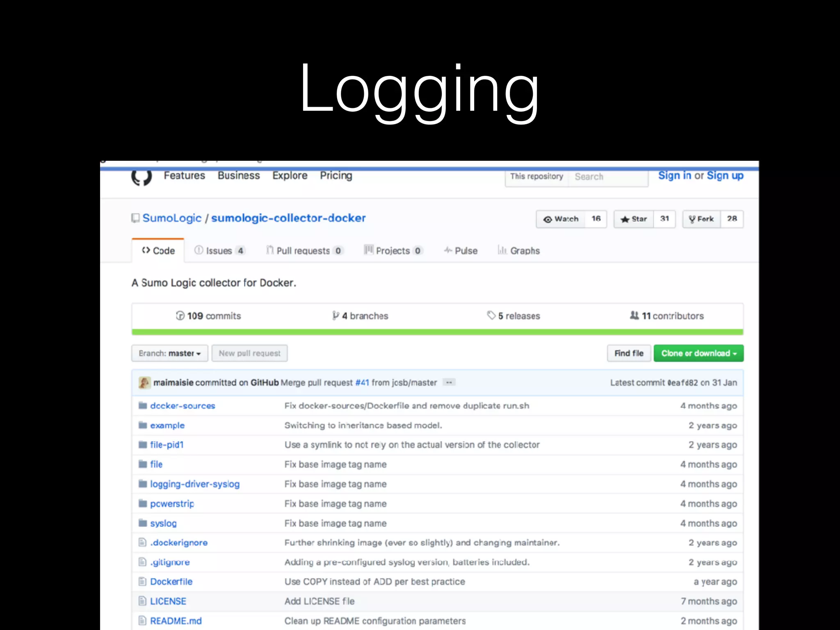
Task: Click the folder icon of the plain 'file' directory
Action: 143,464
